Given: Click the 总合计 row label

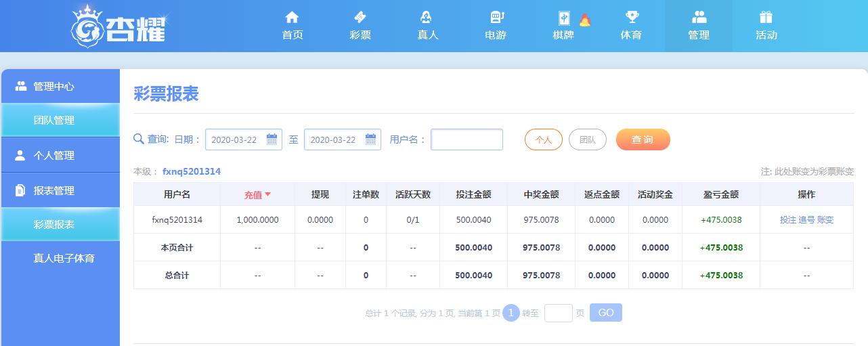Looking at the screenshot, I should 177,276.
